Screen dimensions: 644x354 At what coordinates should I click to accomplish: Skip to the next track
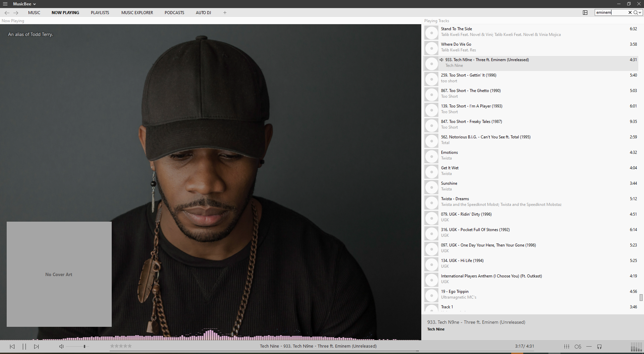click(36, 347)
